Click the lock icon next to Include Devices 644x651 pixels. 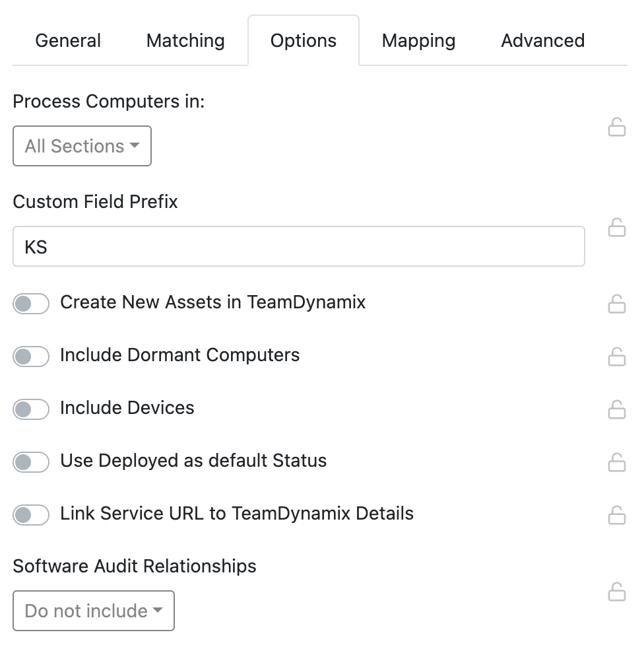click(617, 409)
